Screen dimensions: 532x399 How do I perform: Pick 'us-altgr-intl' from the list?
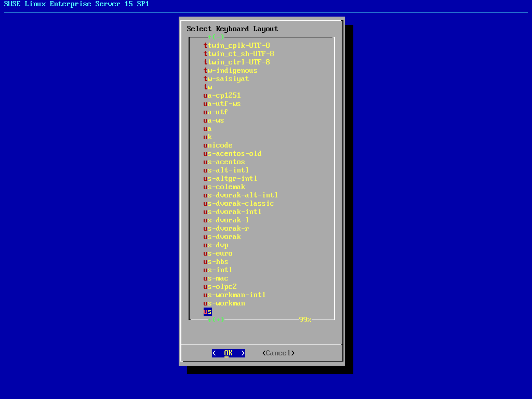click(x=231, y=179)
